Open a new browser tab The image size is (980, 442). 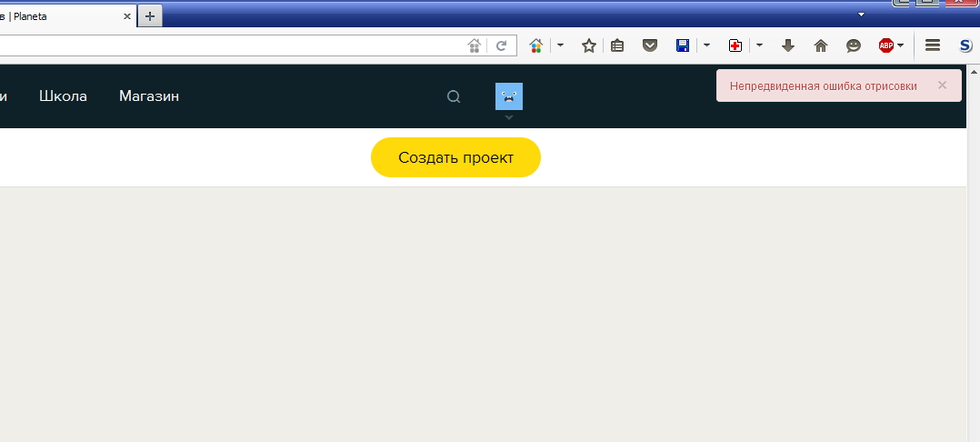coord(149,16)
